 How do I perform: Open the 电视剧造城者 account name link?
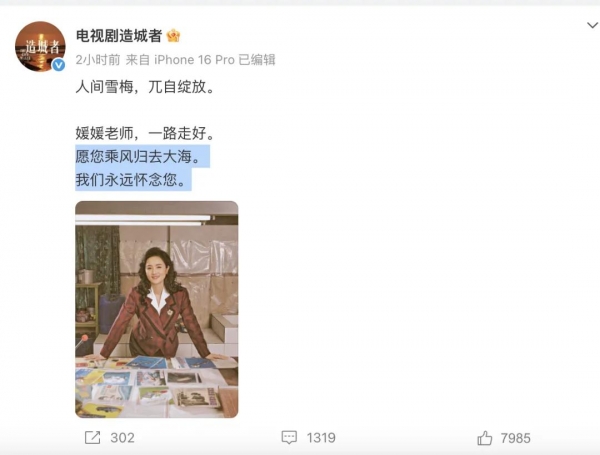tap(119, 36)
